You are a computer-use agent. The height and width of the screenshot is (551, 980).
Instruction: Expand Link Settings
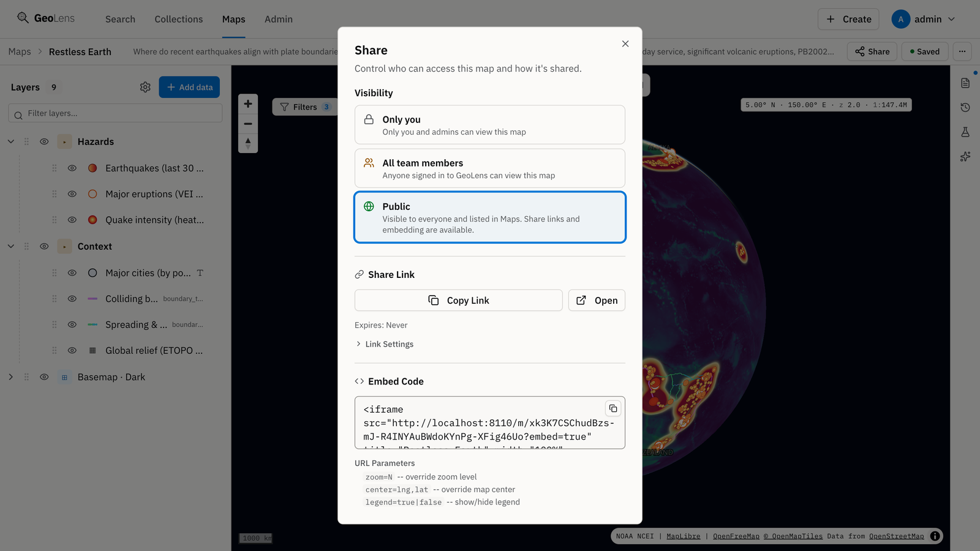pos(384,344)
